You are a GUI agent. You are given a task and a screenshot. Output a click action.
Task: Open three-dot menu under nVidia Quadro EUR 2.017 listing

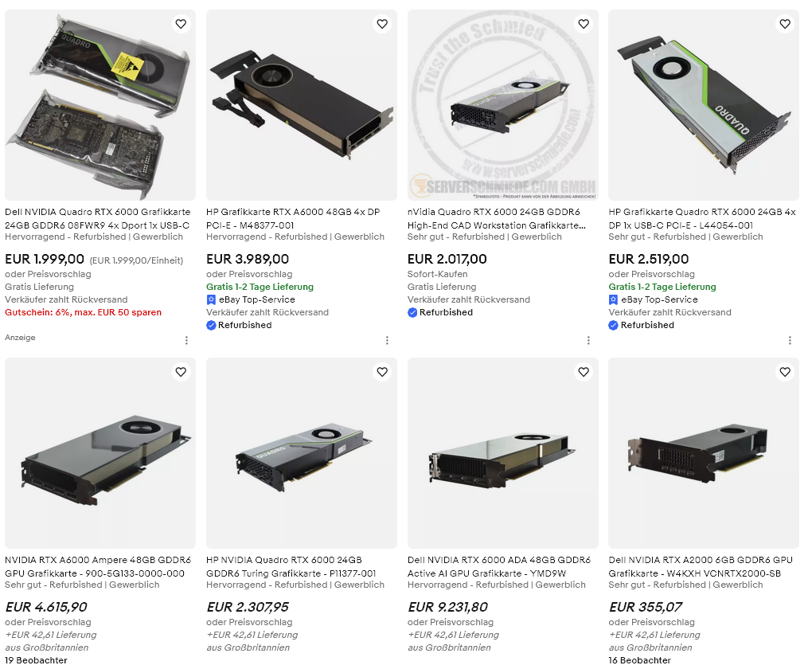588,340
